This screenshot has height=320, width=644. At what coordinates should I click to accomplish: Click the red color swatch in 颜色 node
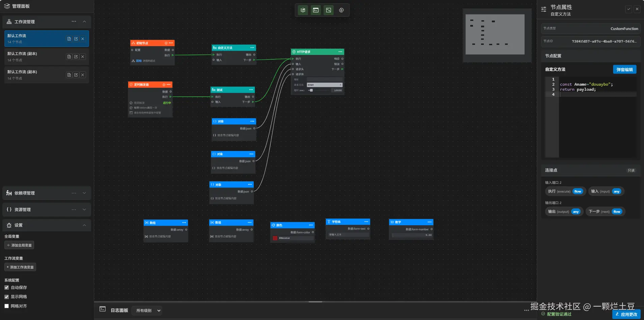click(x=275, y=238)
